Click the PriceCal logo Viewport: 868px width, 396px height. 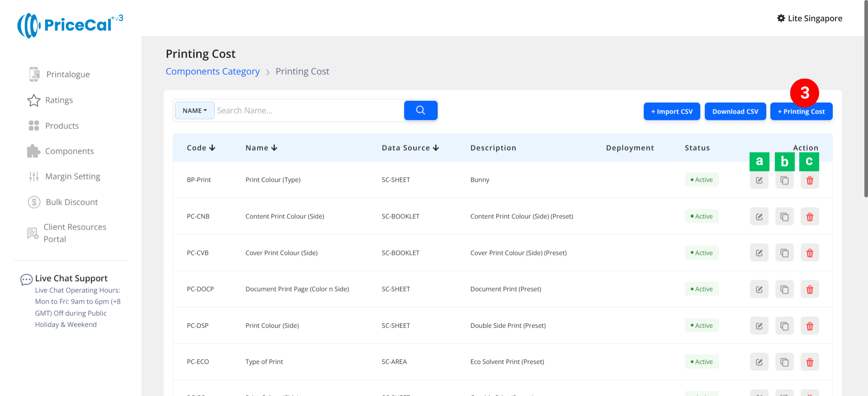coord(70,25)
